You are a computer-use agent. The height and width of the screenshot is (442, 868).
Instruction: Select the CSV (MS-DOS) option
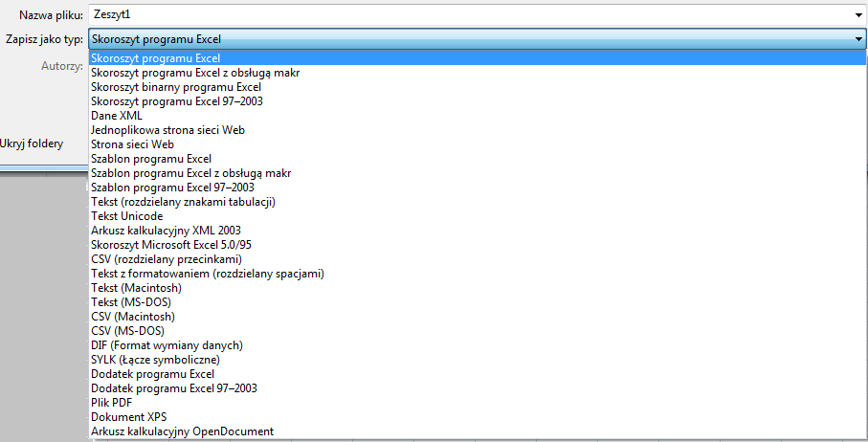tap(478, 331)
